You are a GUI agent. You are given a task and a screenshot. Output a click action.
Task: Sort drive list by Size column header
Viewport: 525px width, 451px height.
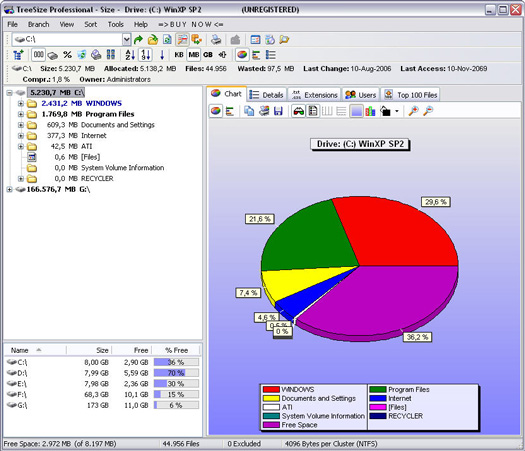[89, 350]
